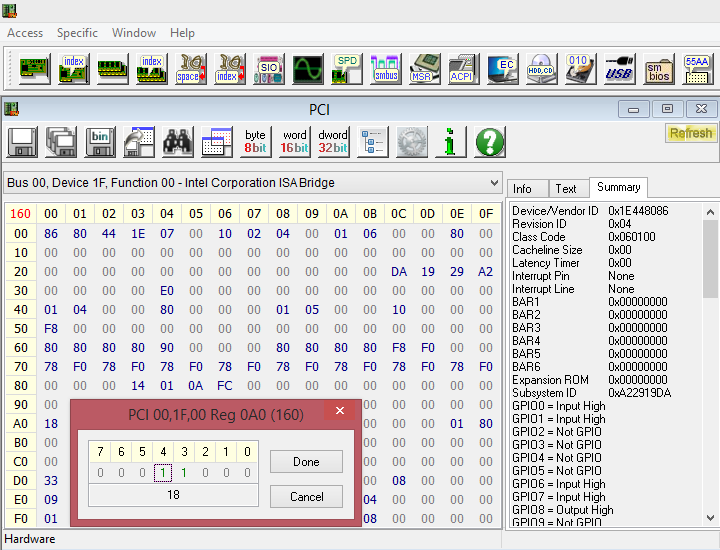The width and height of the screenshot is (720, 550).
Task: Switch to 16-bit word view
Action: pos(294,142)
